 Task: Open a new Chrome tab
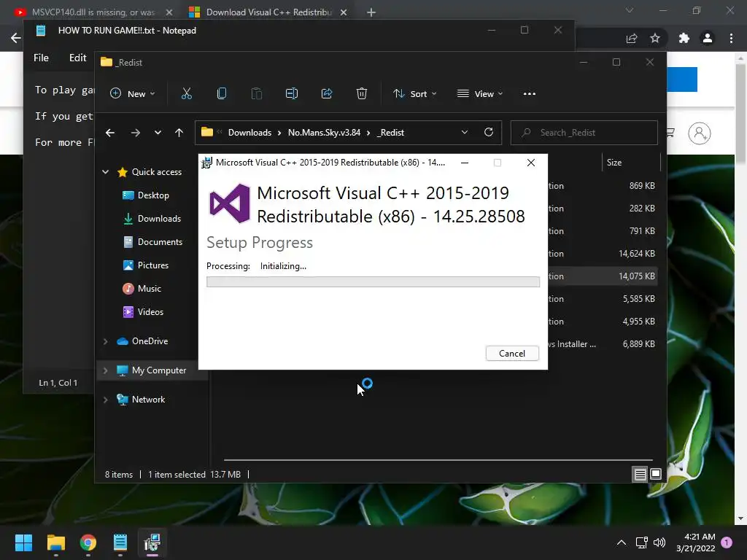371,12
